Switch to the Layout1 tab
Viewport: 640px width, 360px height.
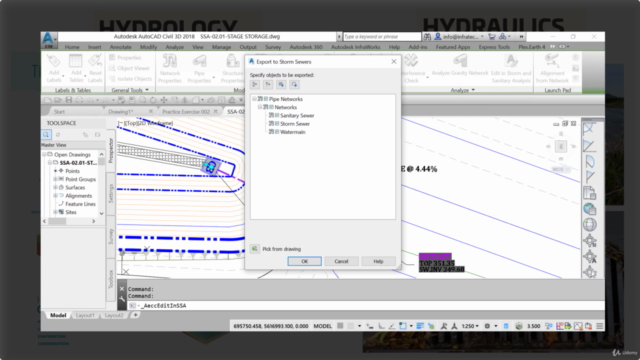pyautogui.click(x=85, y=316)
